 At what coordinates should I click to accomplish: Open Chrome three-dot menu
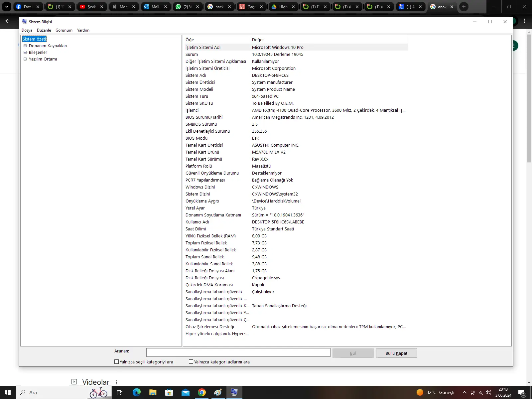pos(525,21)
